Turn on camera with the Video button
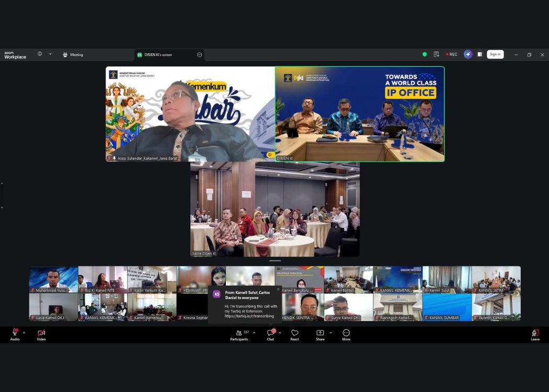Viewport: 549px width, 392px height. 41,334
